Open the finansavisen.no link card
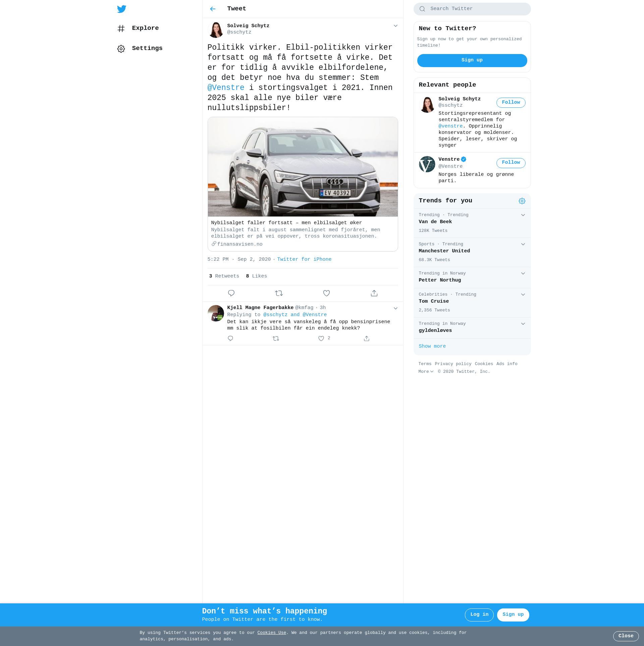Screen dimensions: 644x646 [303, 234]
